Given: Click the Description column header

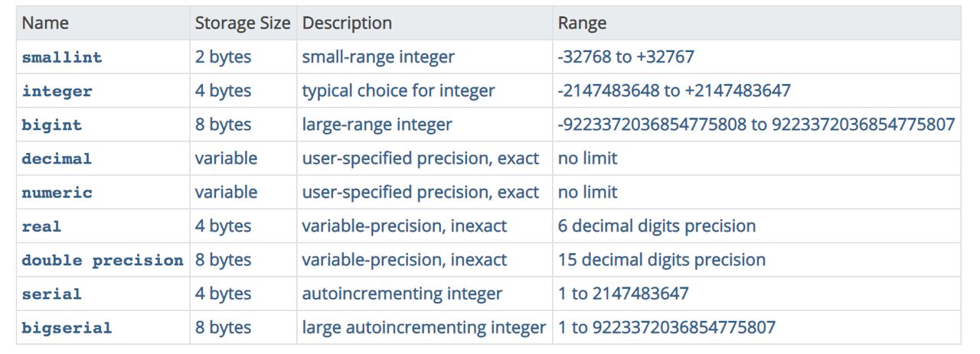Looking at the screenshot, I should [x=347, y=24].
